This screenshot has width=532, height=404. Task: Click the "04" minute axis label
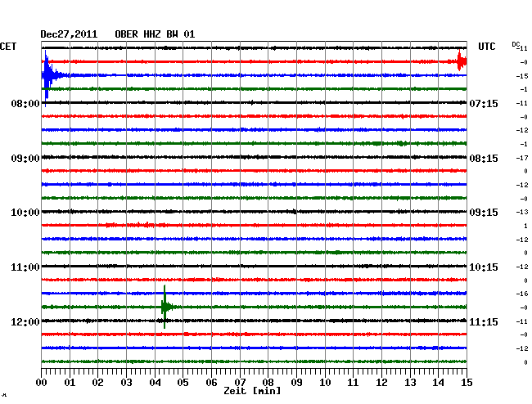click(155, 382)
